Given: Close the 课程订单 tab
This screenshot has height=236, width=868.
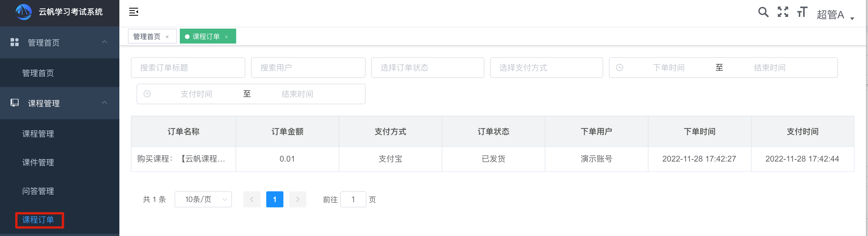Looking at the screenshot, I should (x=226, y=37).
